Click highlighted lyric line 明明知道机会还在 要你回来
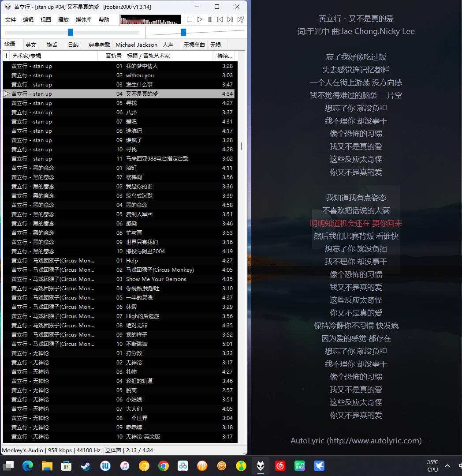Viewport: 462px width, 476px height. (356, 223)
